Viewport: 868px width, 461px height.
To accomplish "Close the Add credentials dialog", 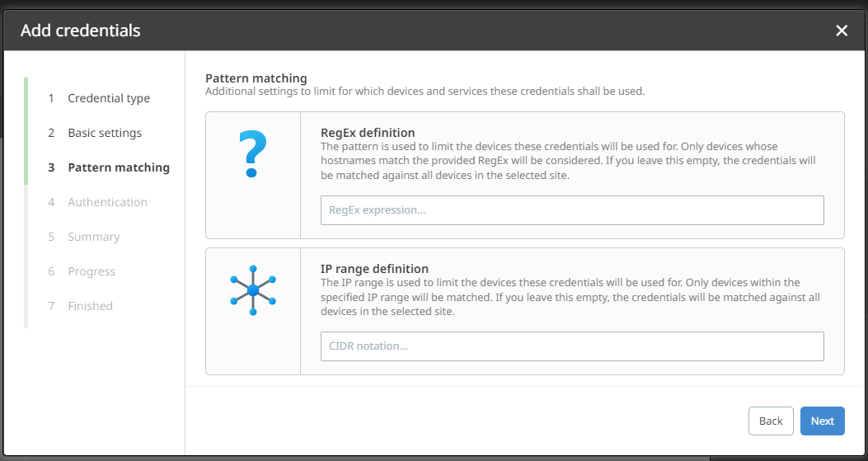I will click(x=842, y=31).
